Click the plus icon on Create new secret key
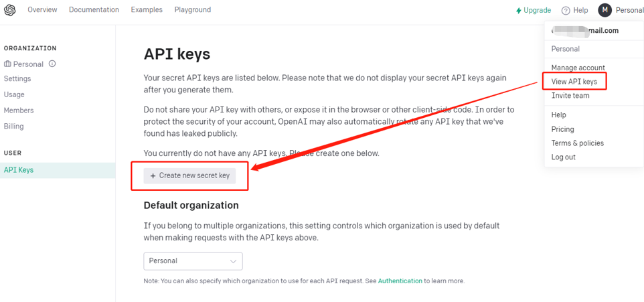This screenshot has width=644, height=302. point(153,176)
